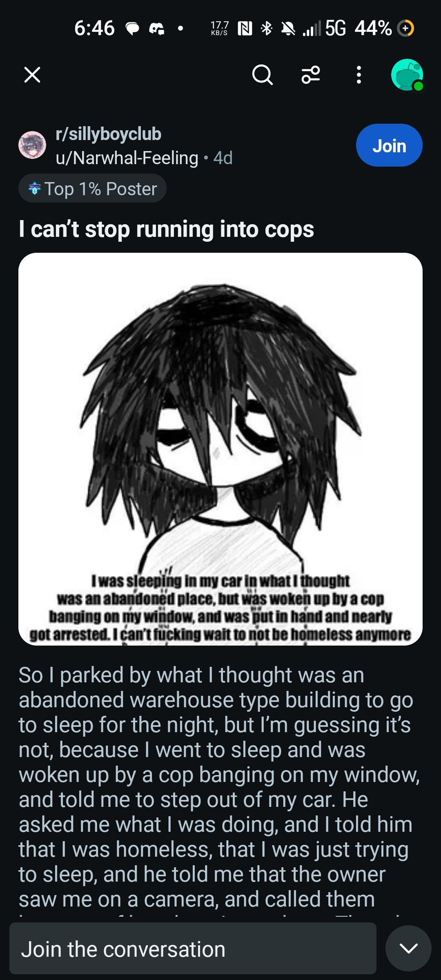View u/Narwhal-Feeling's profile
441x980 pixels.
pyautogui.click(x=127, y=158)
